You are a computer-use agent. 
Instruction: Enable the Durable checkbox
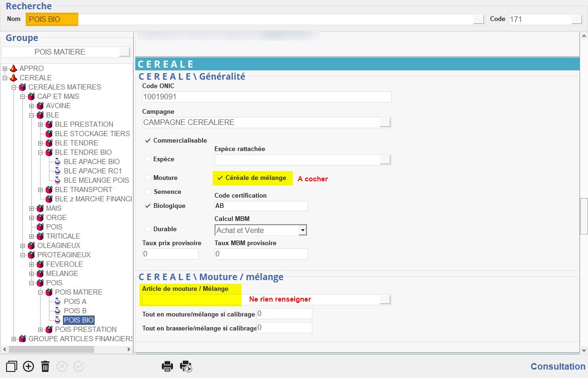point(148,229)
